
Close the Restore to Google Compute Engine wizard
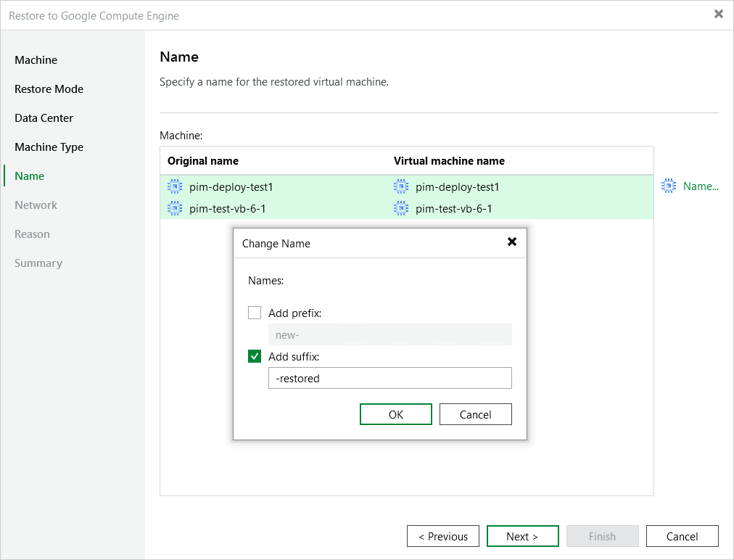(719, 14)
